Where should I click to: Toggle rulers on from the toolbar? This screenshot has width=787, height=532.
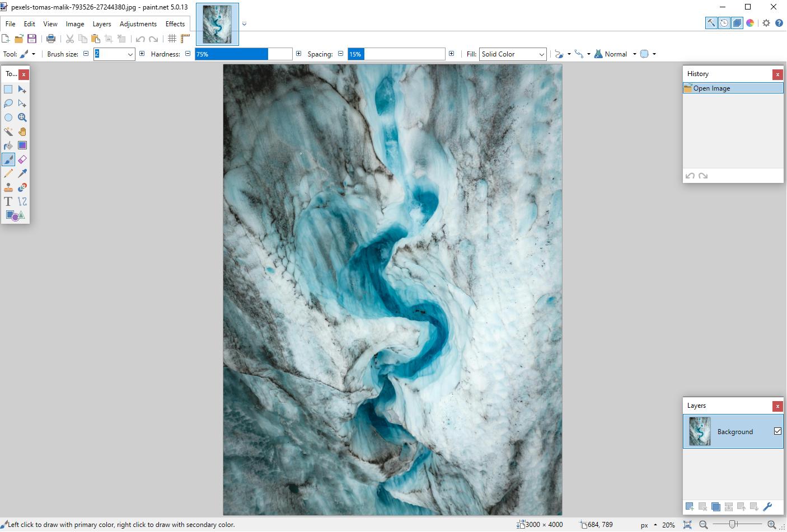click(185, 38)
